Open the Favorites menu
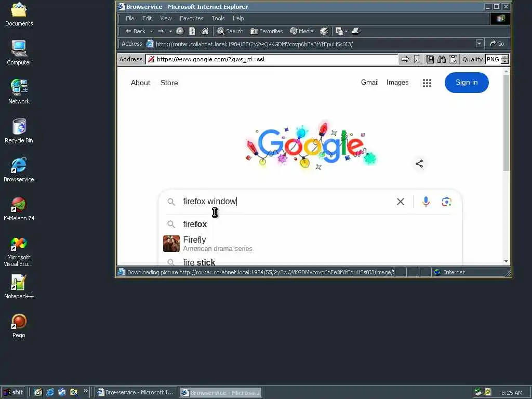The height and width of the screenshot is (399, 532). coord(191,18)
